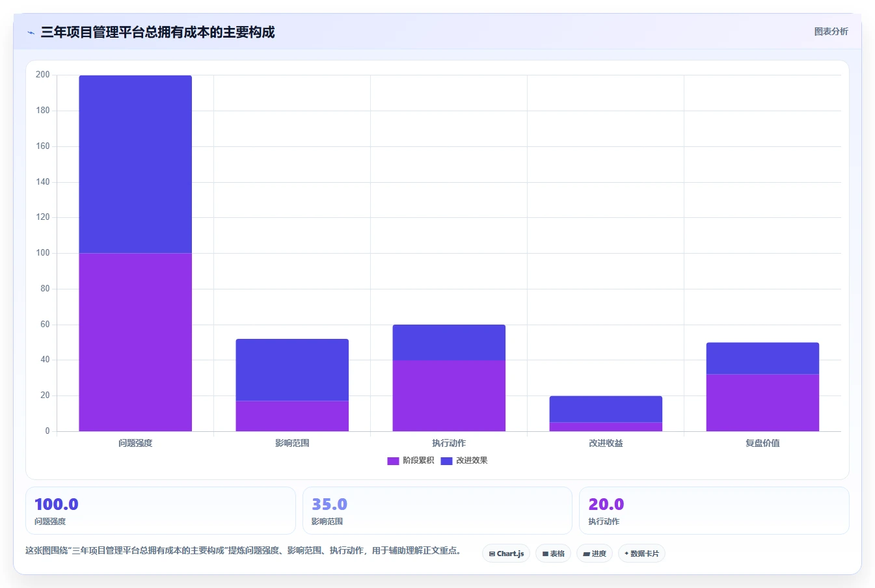
Task: Click the Chart.js tag chip
Action: click(x=506, y=554)
